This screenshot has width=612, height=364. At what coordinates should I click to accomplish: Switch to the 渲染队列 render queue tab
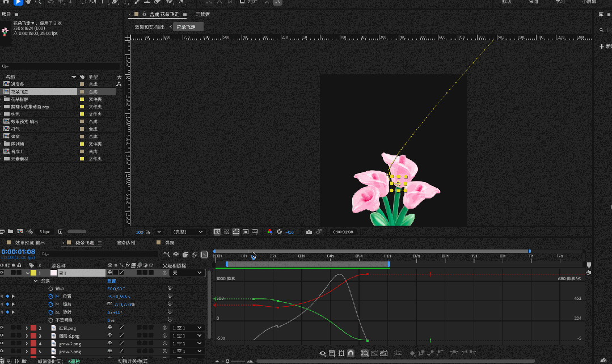pos(125,243)
